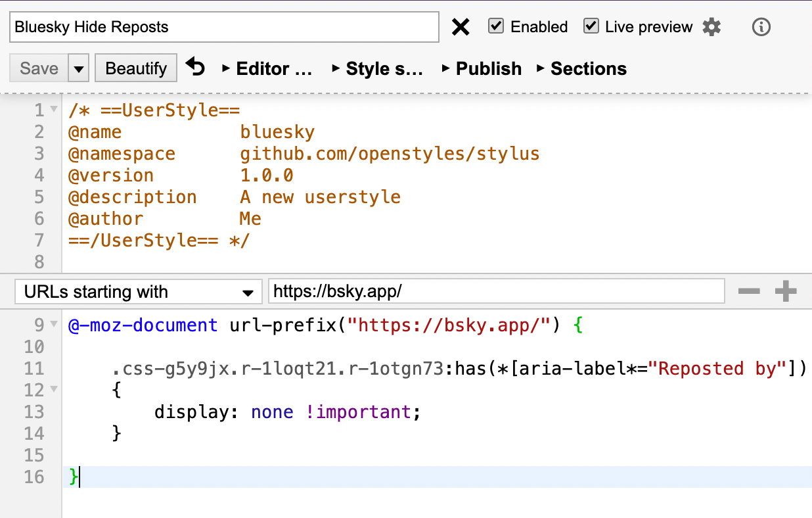Click the Save button
The image size is (812, 518).
(x=39, y=68)
